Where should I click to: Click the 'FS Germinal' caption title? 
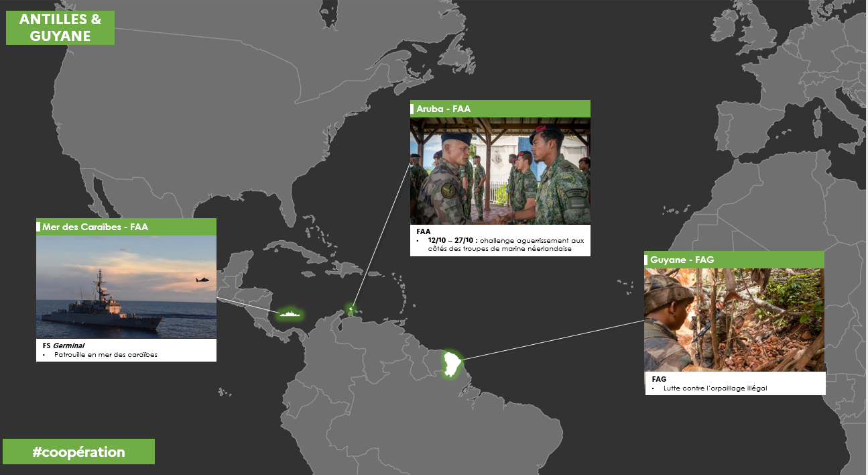point(63,346)
